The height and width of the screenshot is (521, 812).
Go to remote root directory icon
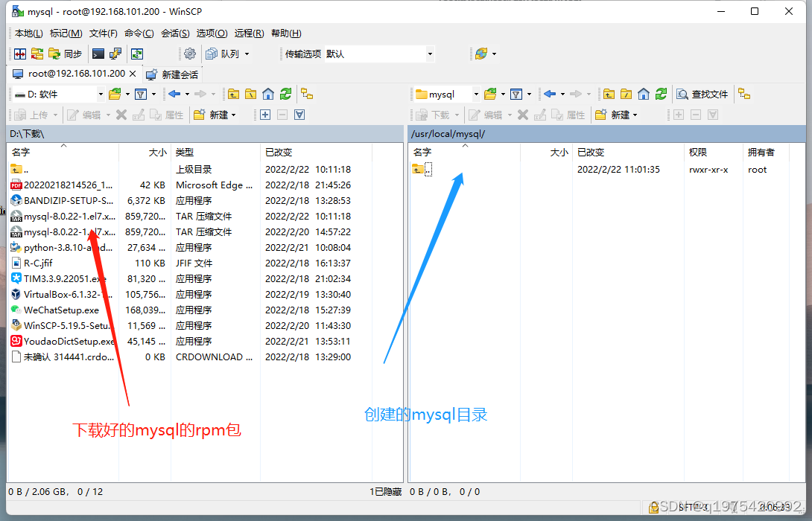(x=626, y=95)
